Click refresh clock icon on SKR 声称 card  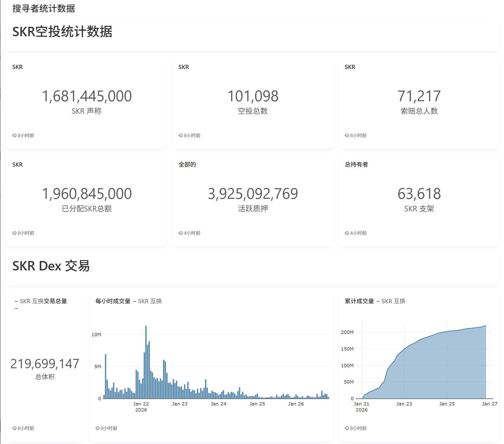14,135
